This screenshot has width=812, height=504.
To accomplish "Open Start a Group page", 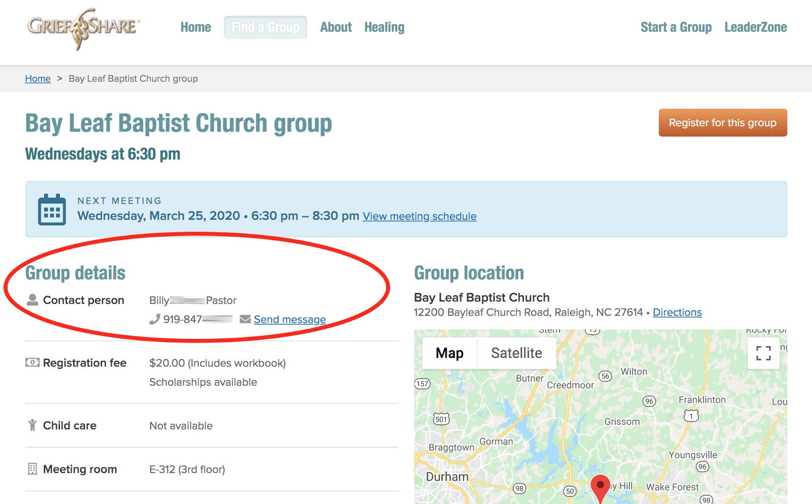I will (676, 27).
